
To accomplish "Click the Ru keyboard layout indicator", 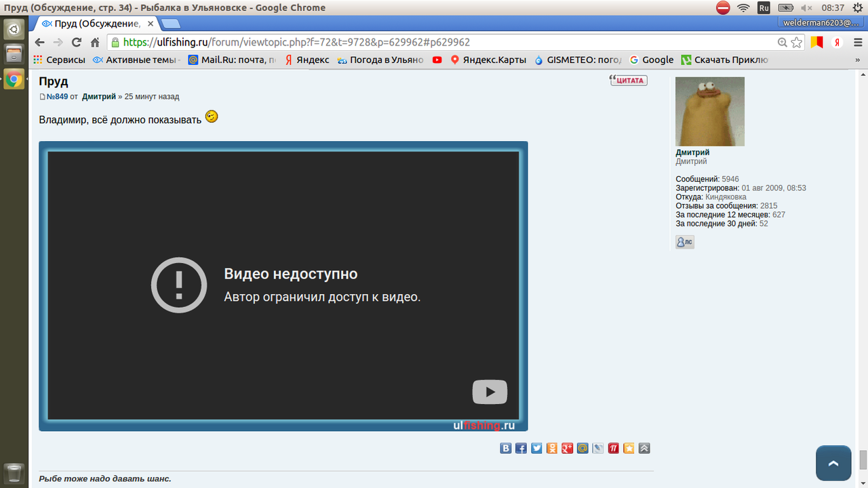I will 764,8.
